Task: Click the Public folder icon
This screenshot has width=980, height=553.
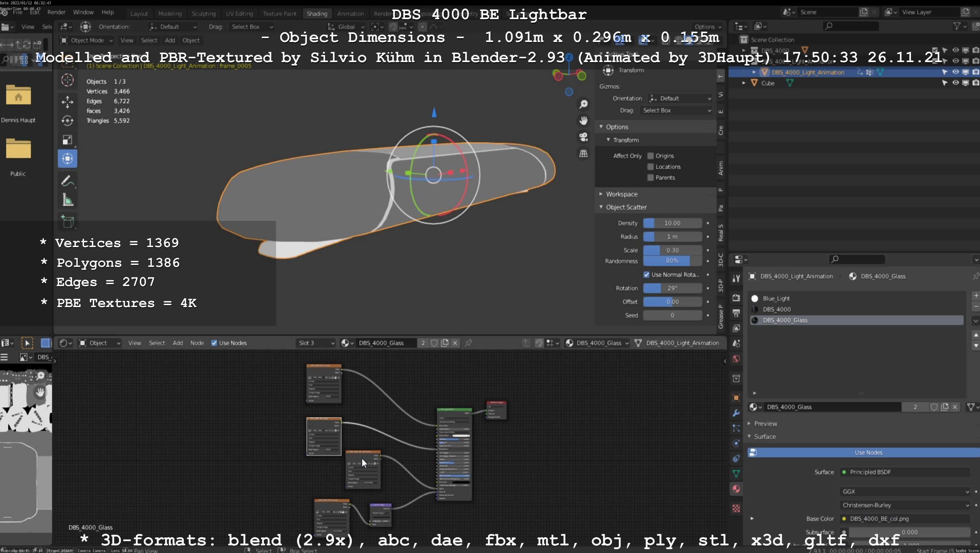Action: pyautogui.click(x=18, y=148)
